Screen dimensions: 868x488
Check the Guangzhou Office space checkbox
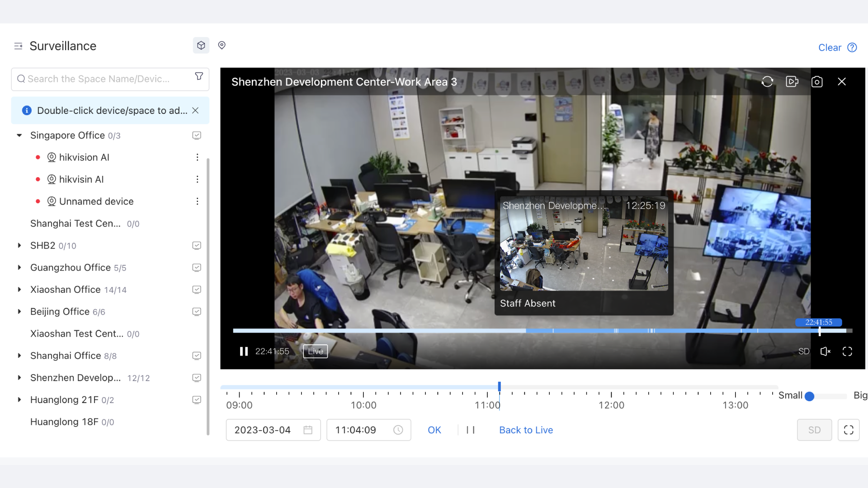(197, 267)
